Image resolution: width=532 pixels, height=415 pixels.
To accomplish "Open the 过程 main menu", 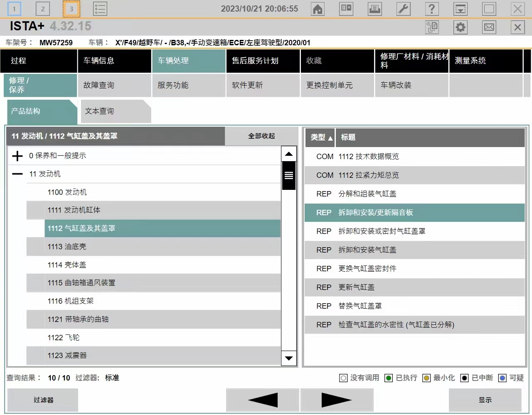I will coord(39,61).
